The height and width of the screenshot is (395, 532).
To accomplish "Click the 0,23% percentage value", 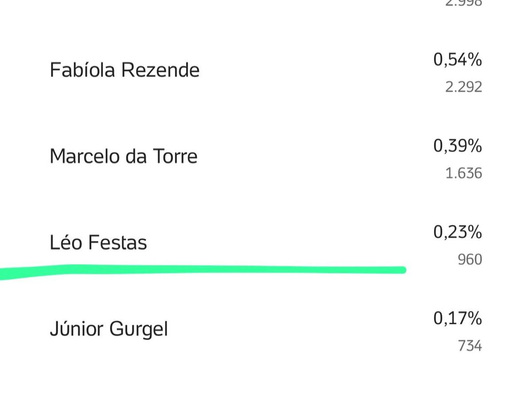I will pyautogui.click(x=458, y=232).
